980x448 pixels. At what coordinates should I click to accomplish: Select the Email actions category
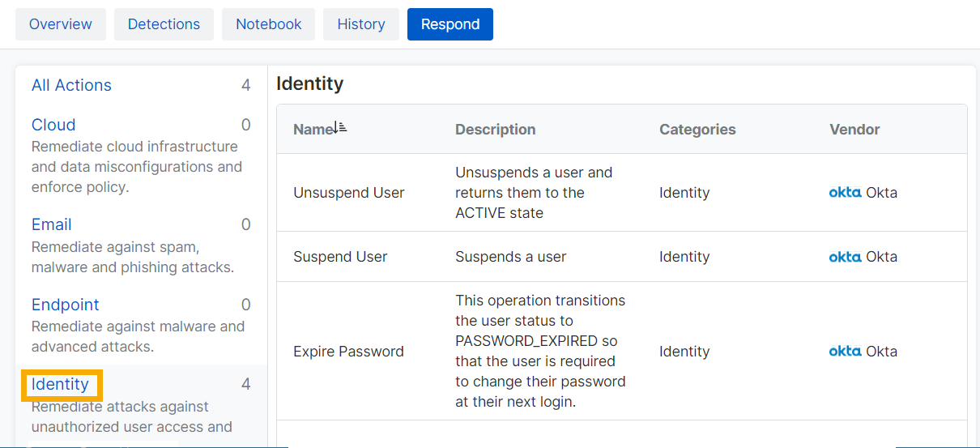tap(52, 224)
